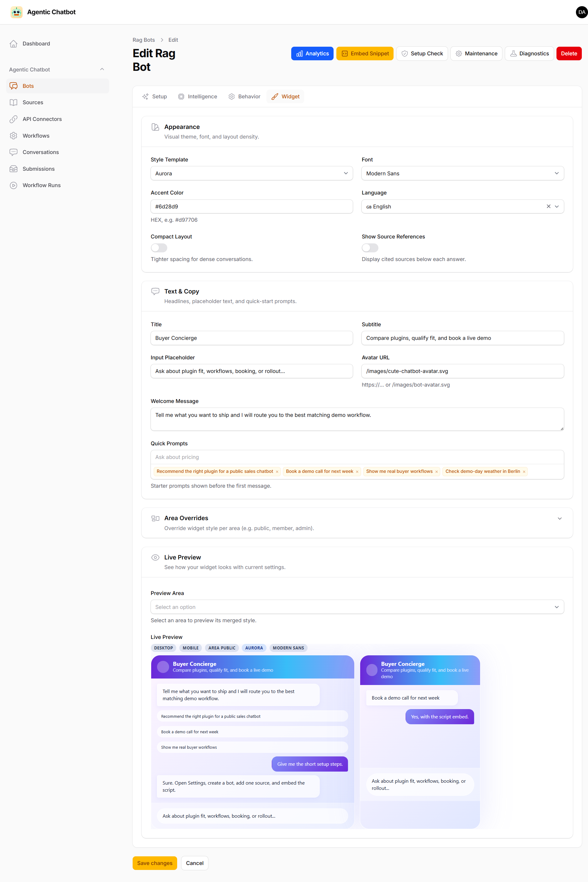Screen dimensions: 588x882
Task: Click the Agentic Chatbot robot logo
Action: (16, 12)
